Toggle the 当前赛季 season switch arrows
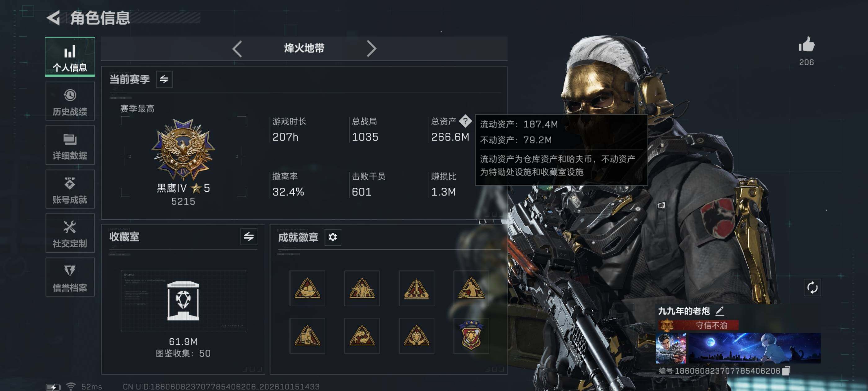868x391 pixels. click(x=164, y=79)
